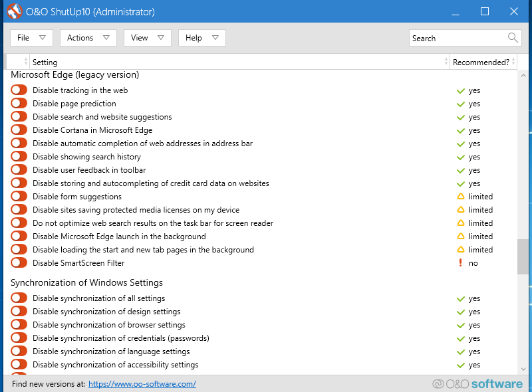Click scrollbar down arrow
The width and height of the screenshot is (532, 392).
[523, 369]
